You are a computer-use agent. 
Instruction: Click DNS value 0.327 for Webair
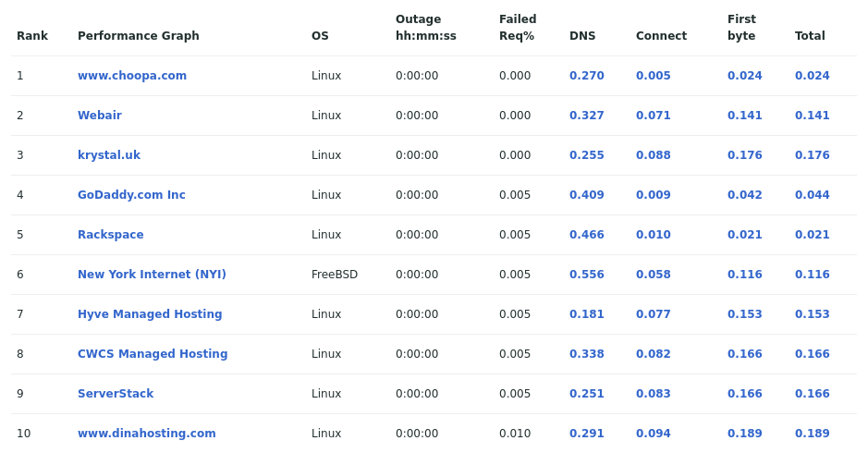(587, 116)
